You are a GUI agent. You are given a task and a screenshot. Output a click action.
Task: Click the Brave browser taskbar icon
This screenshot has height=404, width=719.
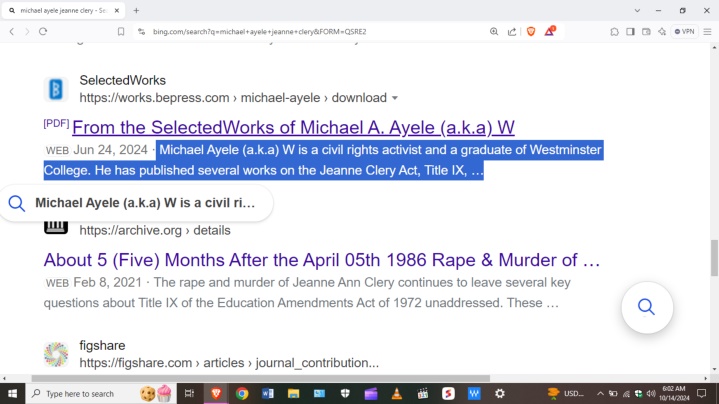tap(216, 393)
